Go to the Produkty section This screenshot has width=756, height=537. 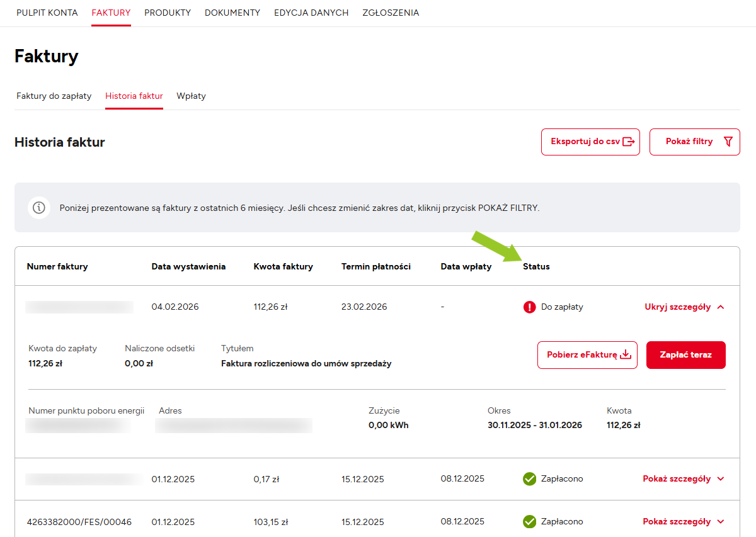tap(168, 13)
